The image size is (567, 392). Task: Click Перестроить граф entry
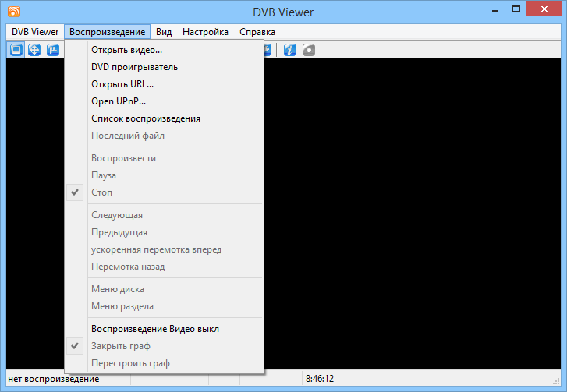pyautogui.click(x=164, y=363)
